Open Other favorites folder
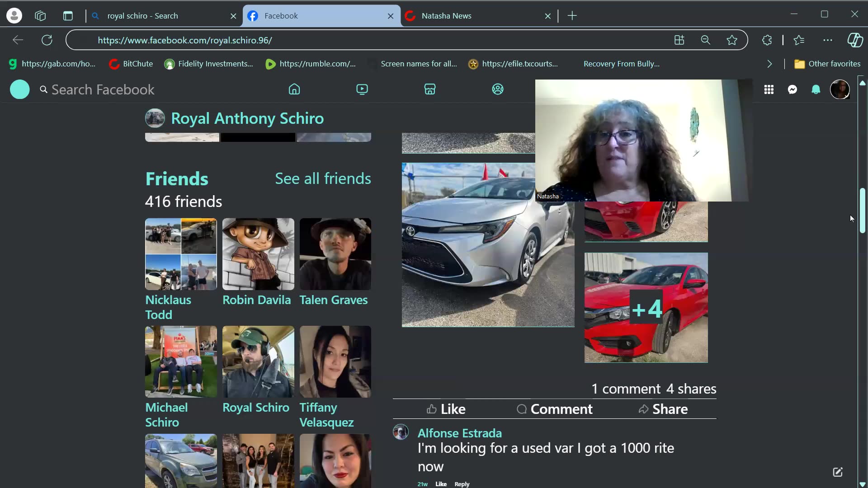This screenshot has width=868, height=488. coord(827,64)
